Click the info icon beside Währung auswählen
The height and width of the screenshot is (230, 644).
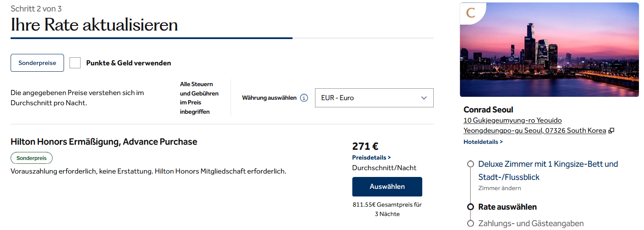tap(304, 98)
